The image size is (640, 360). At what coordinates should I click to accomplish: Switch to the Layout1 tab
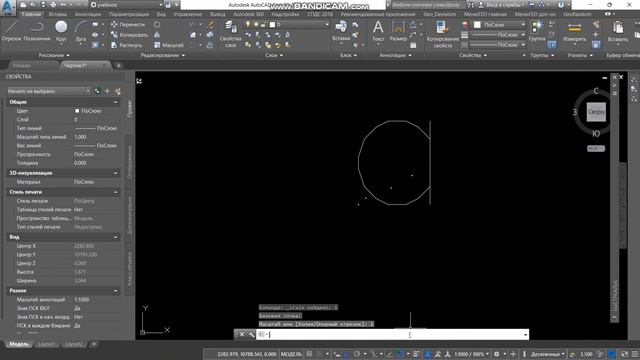(47, 344)
